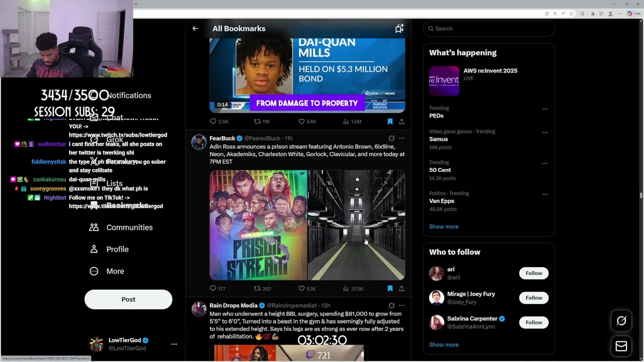Open Grok icon on the FearBuck post
The height and width of the screenshot is (362, 644).
[391, 138]
